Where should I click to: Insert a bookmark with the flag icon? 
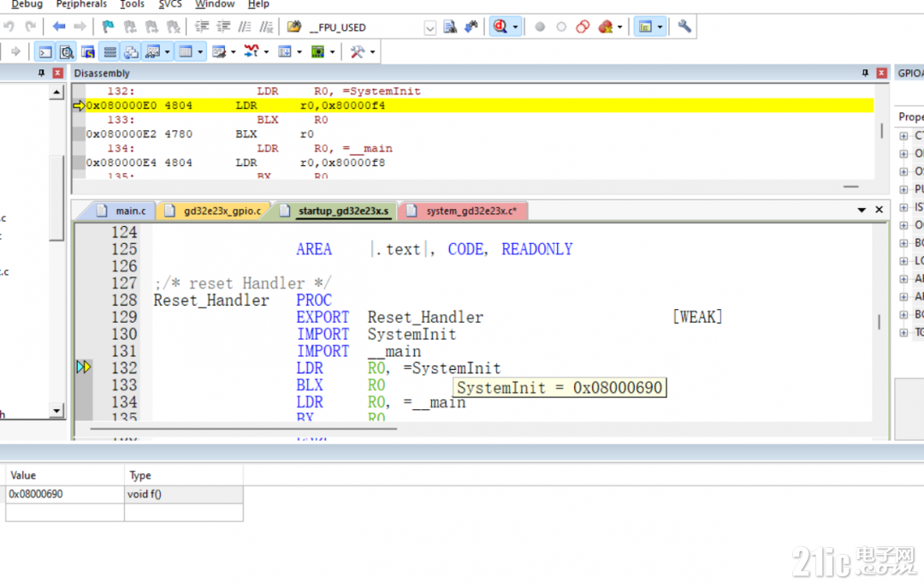click(x=108, y=27)
